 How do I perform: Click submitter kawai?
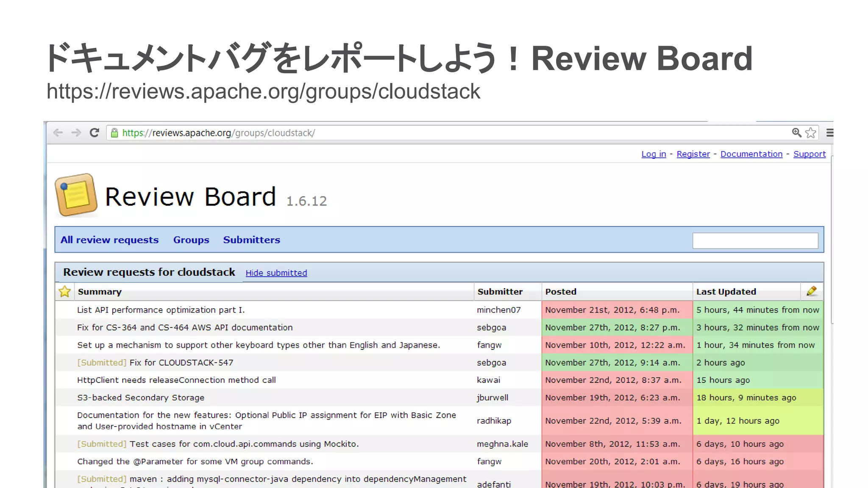[x=488, y=380]
